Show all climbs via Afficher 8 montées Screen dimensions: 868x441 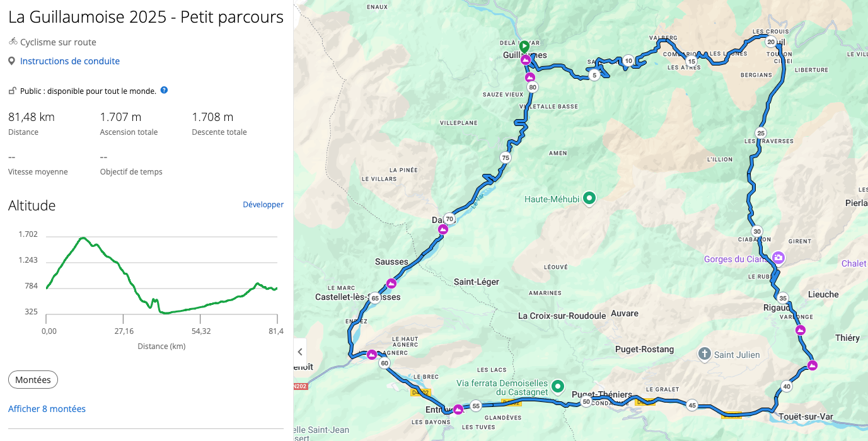pyautogui.click(x=47, y=409)
